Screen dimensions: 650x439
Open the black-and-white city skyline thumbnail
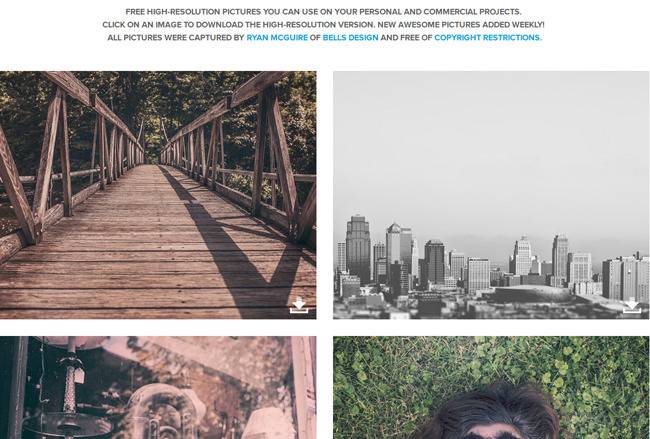click(491, 195)
